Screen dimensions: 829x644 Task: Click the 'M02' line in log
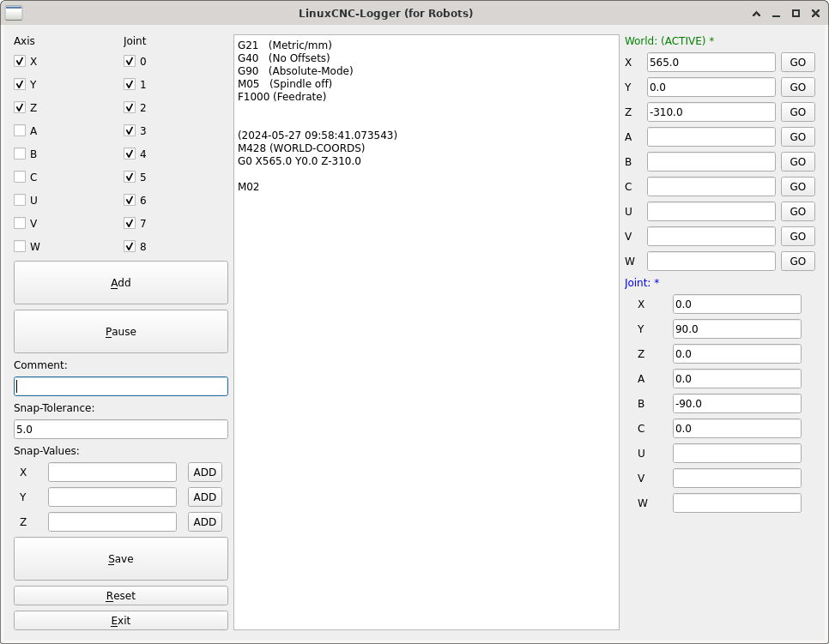coord(249,186)
